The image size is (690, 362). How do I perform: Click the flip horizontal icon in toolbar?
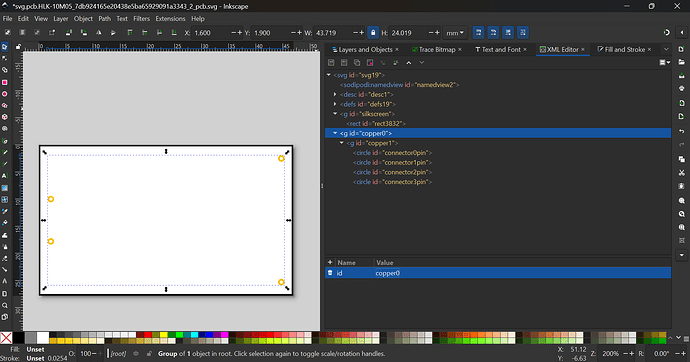pyautogui.click(x=99, y=33)
